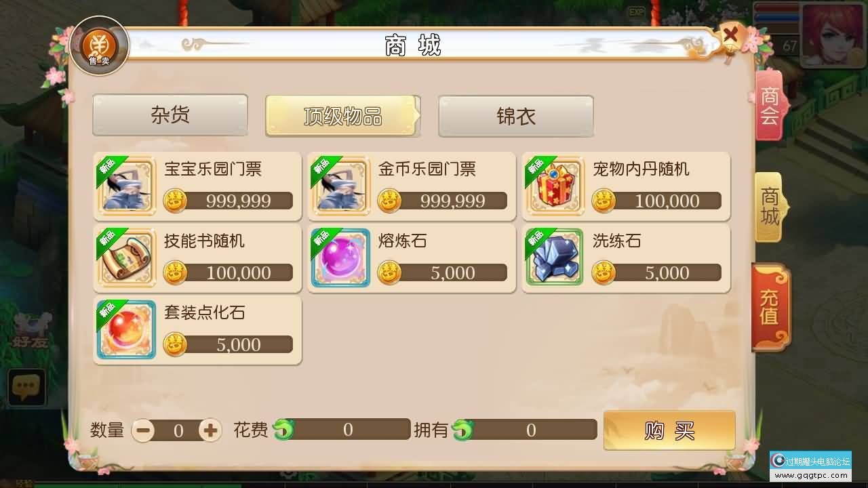Open the chat bubble icon
This screenshot has height=488, width=868.
coord(26,388)
